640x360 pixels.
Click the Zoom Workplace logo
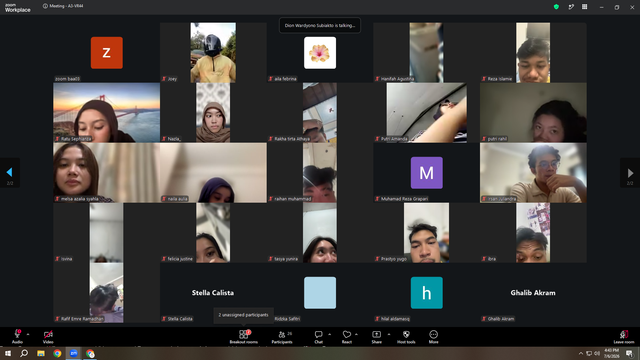click(18, 8)
